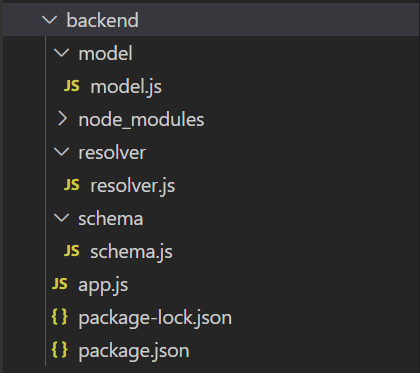Click the JS icon beside schema.js
The image size is (420, 373).
tap(72, 251)
